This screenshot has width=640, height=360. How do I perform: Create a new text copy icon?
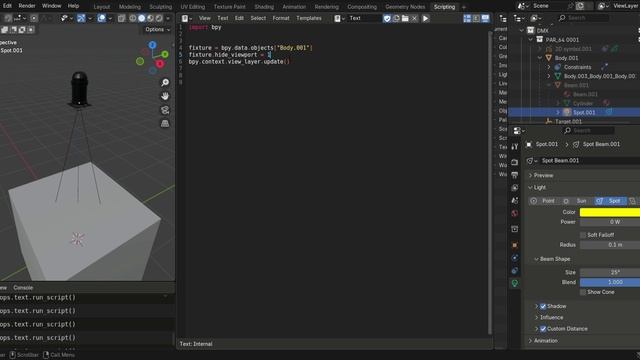click(396, 18)
